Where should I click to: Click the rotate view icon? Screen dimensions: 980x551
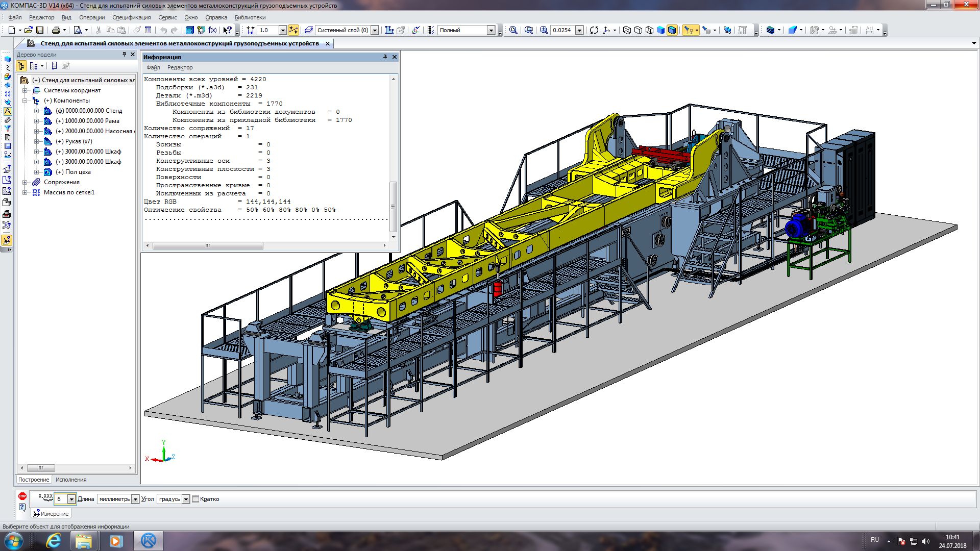pos(594,30)
